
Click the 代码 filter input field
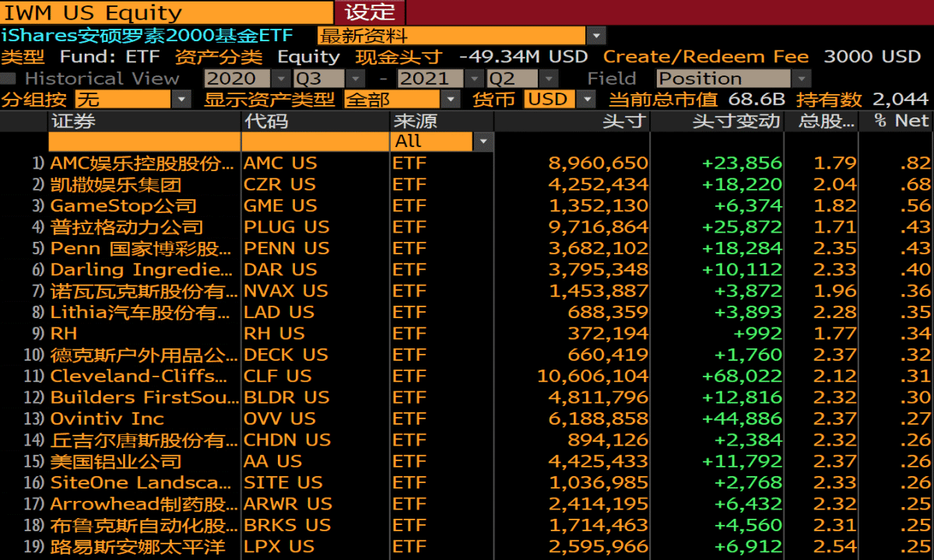[315, 142]
